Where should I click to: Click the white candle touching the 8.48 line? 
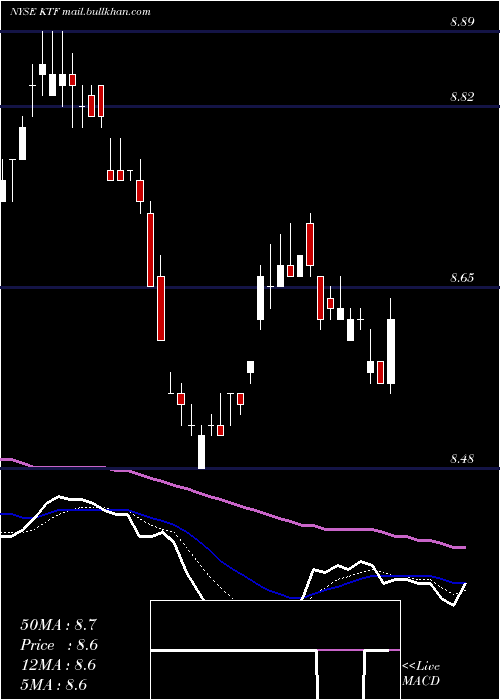pyautogui.click(x=201, y=447)
